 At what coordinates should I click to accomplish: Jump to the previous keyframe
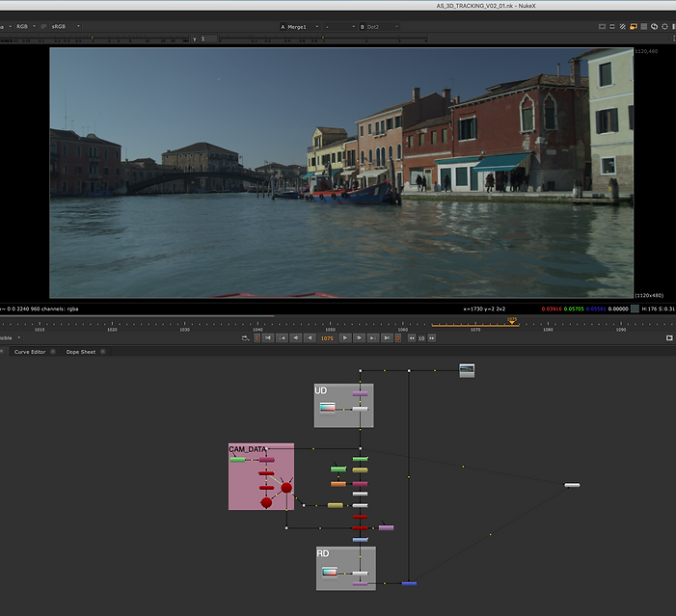(x=282, y=338)
